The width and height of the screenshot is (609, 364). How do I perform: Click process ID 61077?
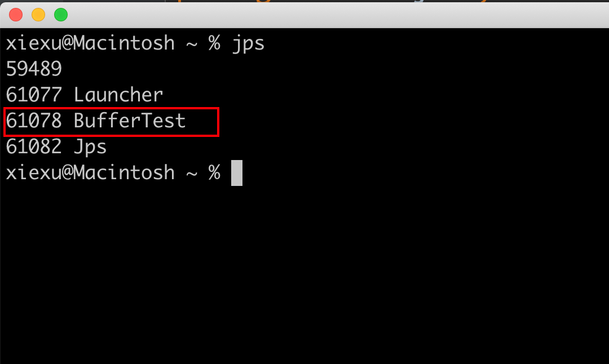point(34,95)
